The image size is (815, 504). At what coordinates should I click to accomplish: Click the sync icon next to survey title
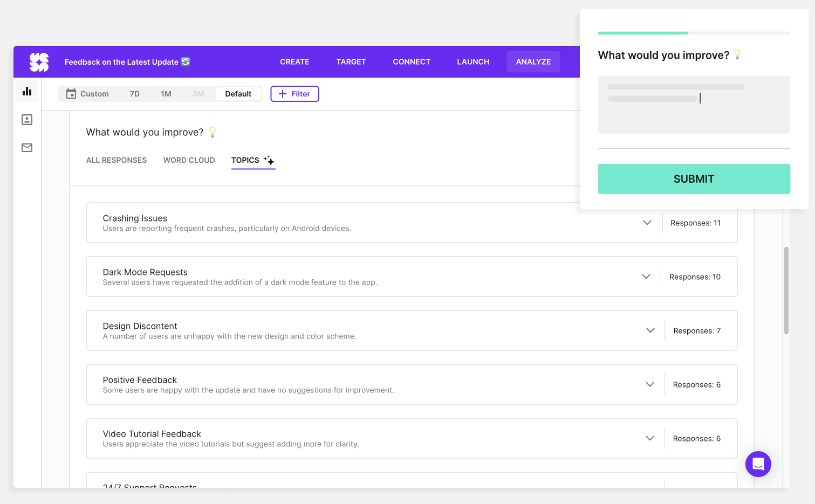186,61
